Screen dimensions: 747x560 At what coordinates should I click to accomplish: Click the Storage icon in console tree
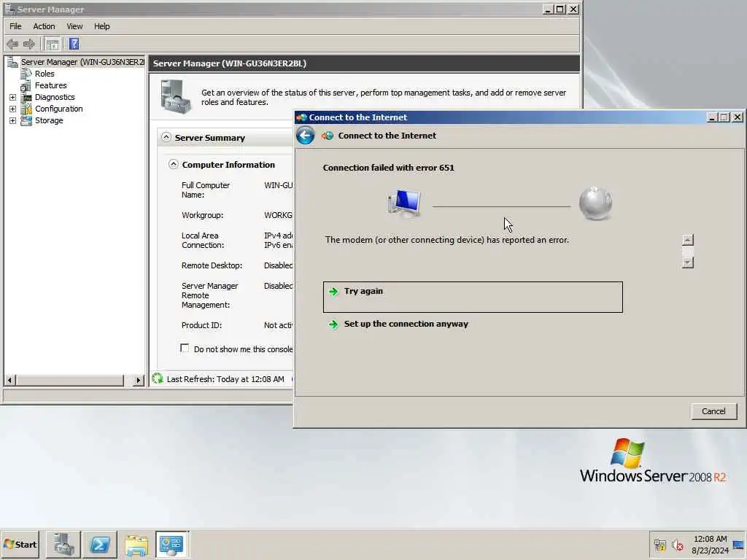coord(27,120)
